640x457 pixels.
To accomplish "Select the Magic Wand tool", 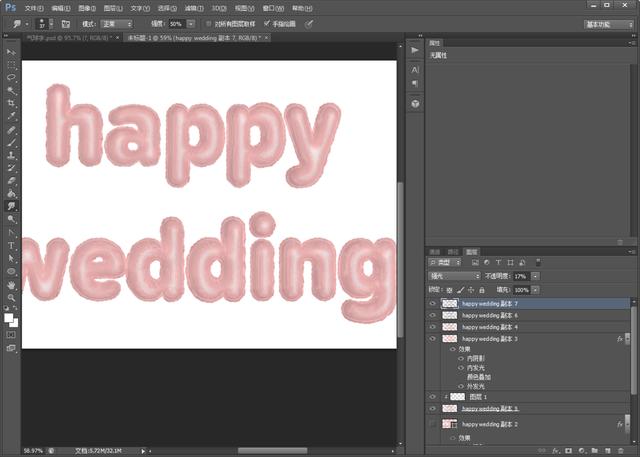I will tap(11, 90).
